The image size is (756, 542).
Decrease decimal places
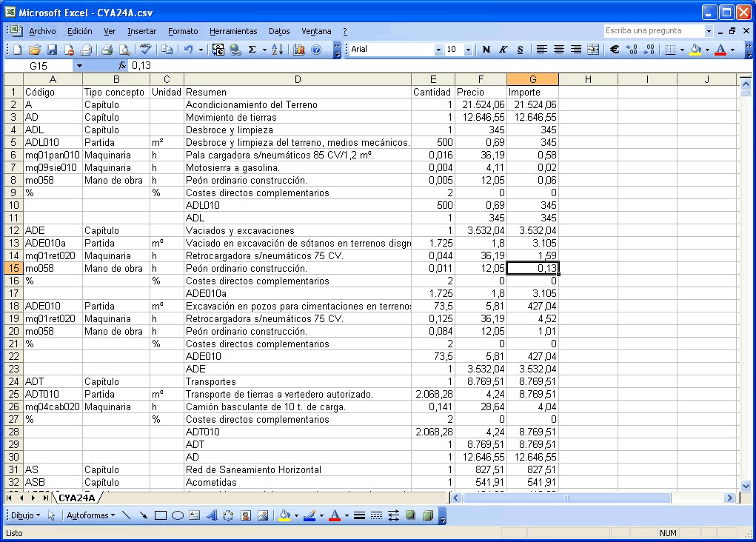coord(649,49)
